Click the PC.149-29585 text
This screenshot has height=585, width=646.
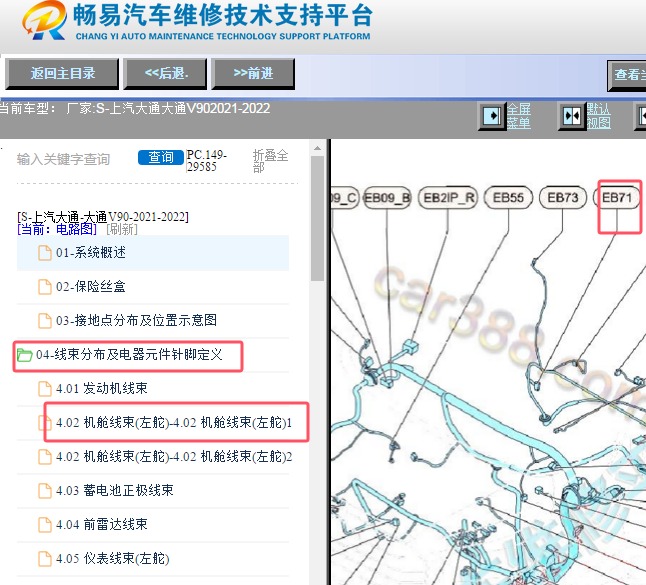tap(206, 161)
